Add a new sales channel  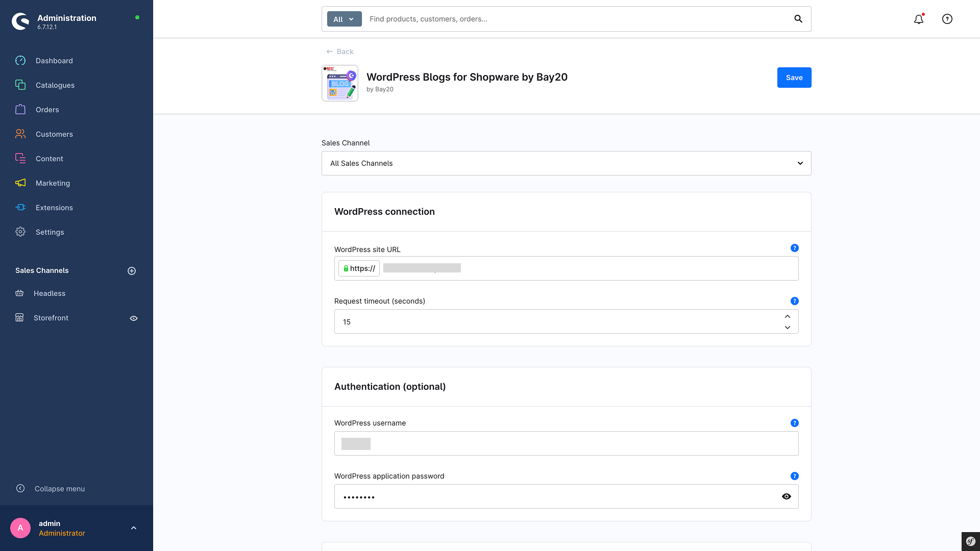coord(132,271)
